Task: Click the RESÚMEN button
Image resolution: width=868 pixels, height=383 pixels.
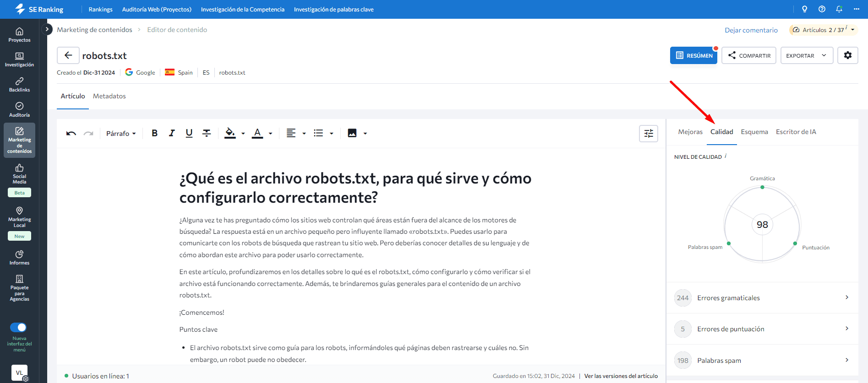Action: point(693,55)
